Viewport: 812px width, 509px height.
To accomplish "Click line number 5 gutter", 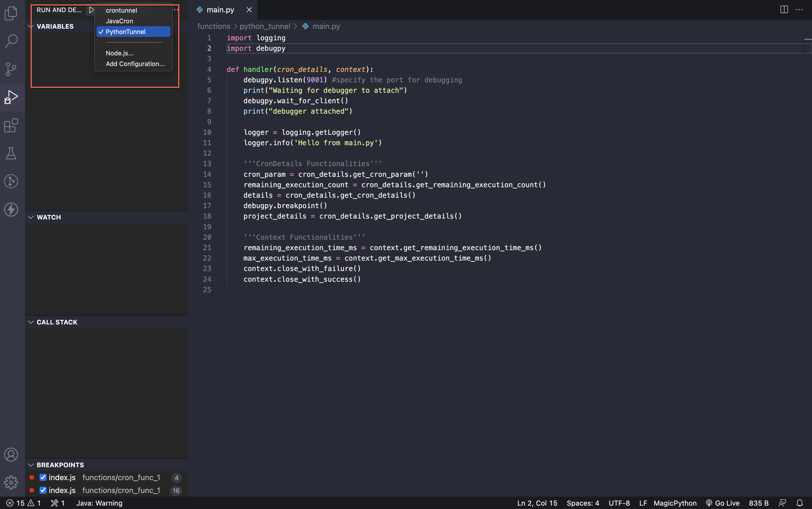I will click(x=209, y=80).
